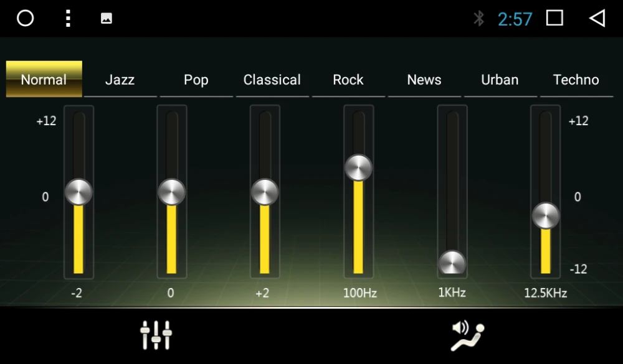Tap the Bluetooth status icon
The image size is (623, 364).
pos(478,18)
